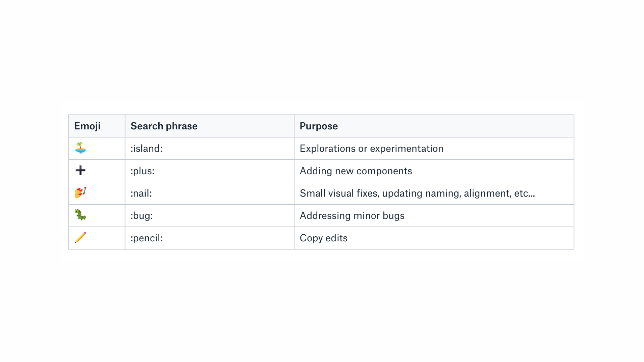Image resolution: width=644 pixels, height=362 pixels.
Task: Click the Copy edits cell
Action: point(434,238)
